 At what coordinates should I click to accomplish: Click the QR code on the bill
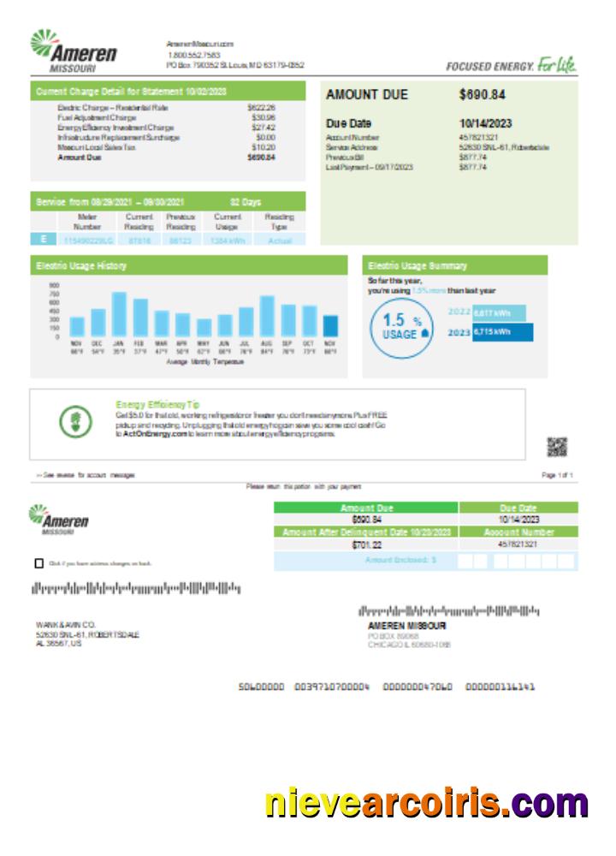tap(557, 446)
